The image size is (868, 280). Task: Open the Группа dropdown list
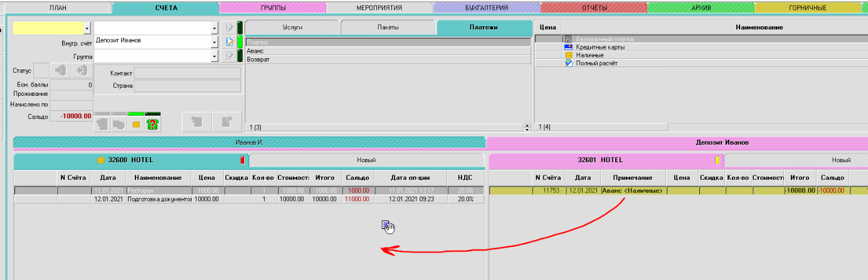[x=214, y=56]
